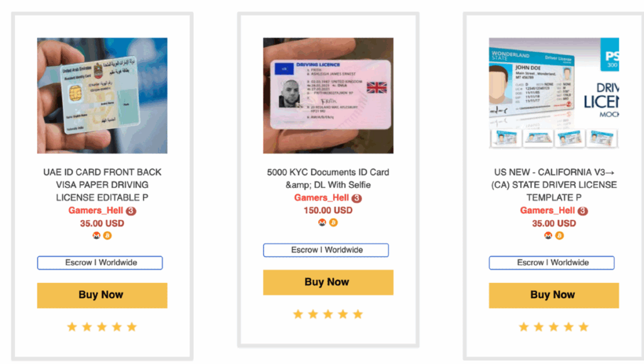Viewport: 644px width, 364px height.
Task: Click the Escrow | Worldwide box in KYC listing
Action: tap(326, 250)
